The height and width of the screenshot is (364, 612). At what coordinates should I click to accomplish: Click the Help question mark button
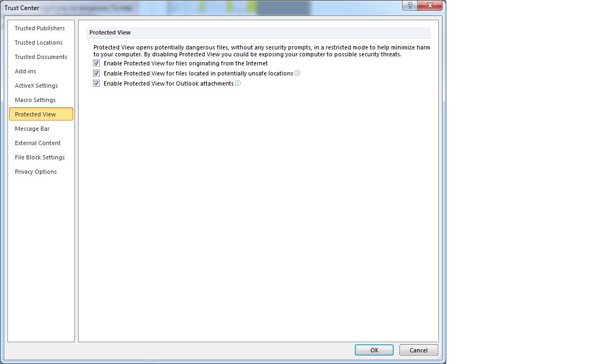tap(410, 5)
